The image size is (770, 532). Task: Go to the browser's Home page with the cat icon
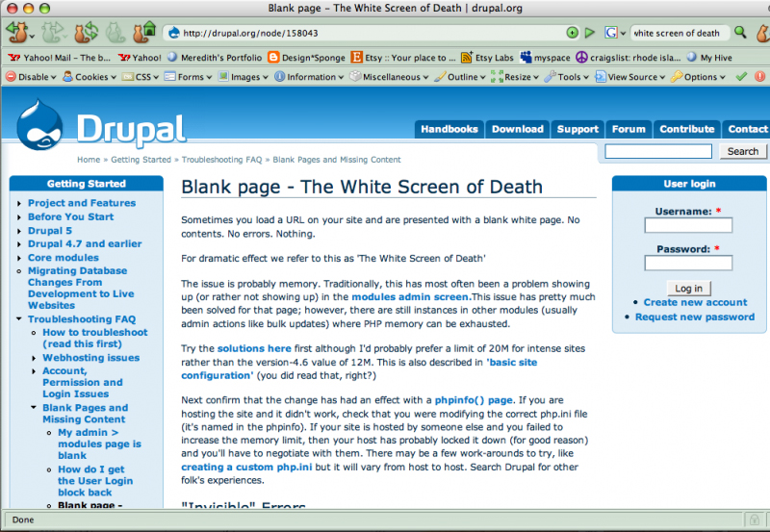point(144,32)
